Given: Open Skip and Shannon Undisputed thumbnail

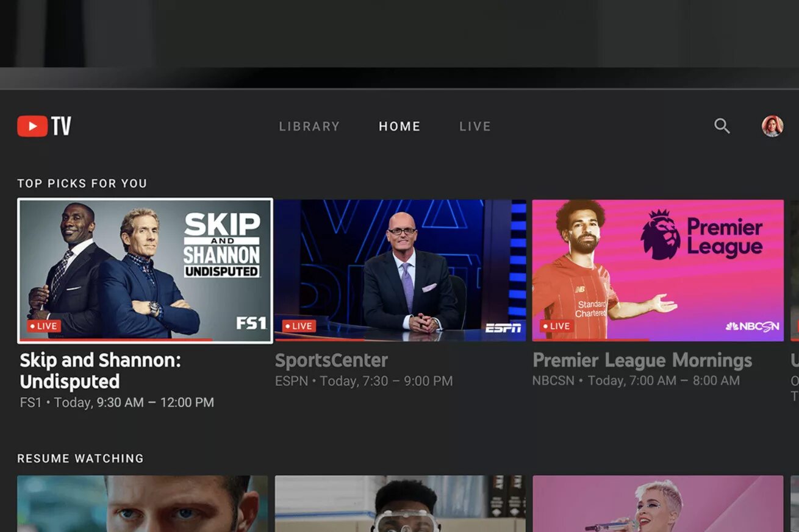Looking at the screenshot, I should click(x=145, y=271).
